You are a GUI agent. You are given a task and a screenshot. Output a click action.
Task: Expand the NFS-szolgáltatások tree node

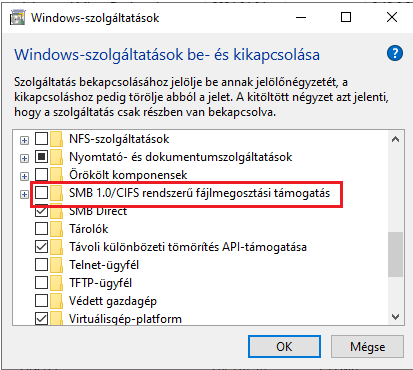click(x=24, y=140)
